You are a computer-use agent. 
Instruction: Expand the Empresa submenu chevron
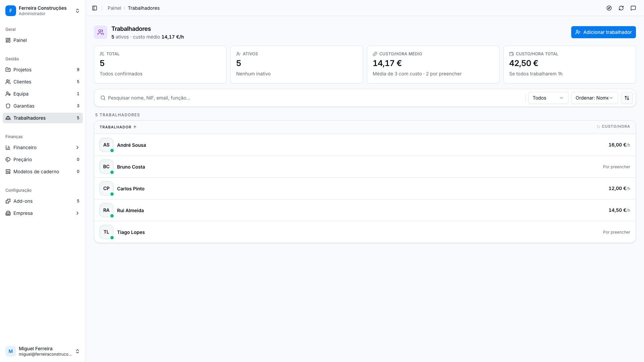tap(77, 213)
